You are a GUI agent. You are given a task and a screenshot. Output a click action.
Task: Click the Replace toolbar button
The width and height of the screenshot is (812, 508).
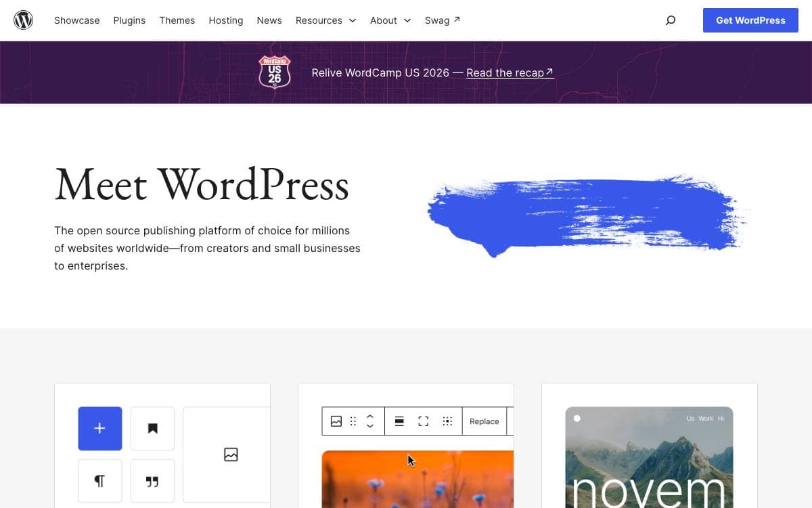coord(484,421)
